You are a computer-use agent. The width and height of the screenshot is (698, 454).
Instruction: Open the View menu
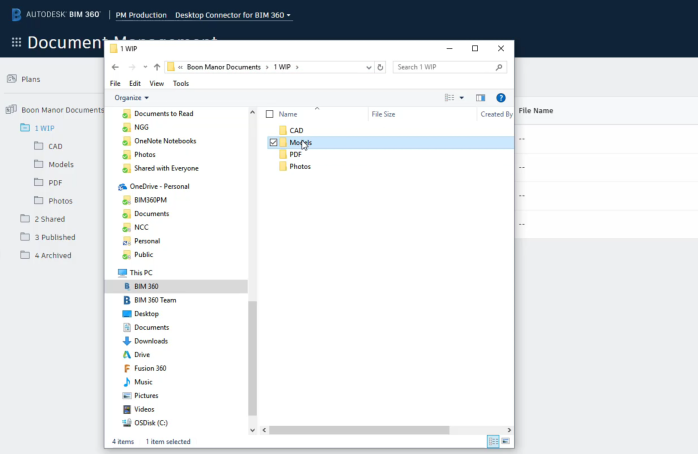coord(156,83)
